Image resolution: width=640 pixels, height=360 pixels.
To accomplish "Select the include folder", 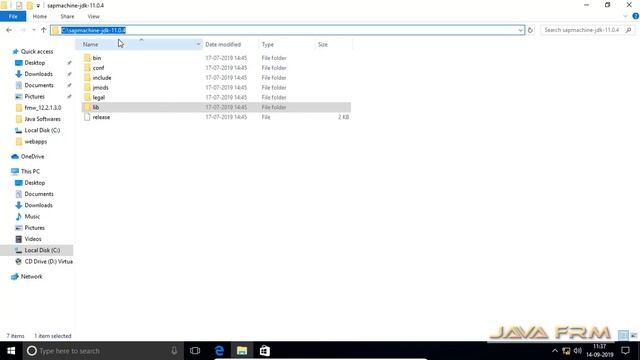I will 102,78.
